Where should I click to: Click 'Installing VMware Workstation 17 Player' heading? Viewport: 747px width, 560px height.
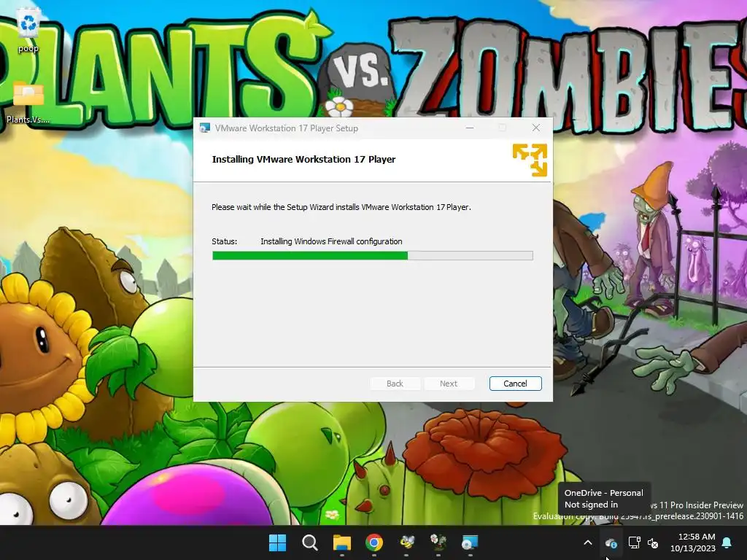tap(303, 160)
